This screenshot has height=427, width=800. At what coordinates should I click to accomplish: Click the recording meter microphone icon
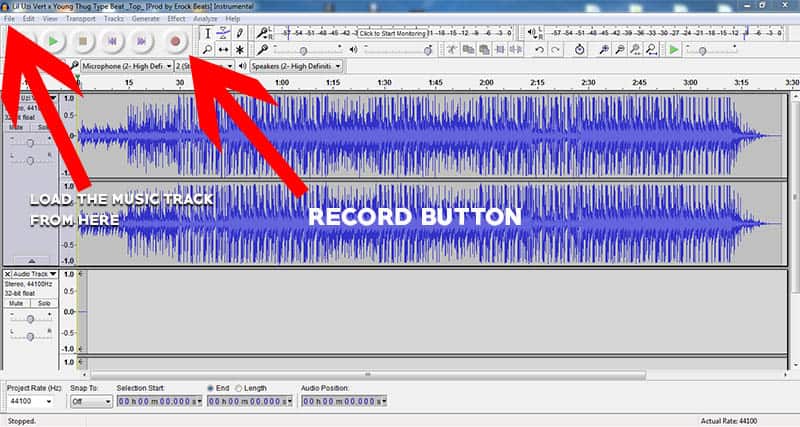(262, 33)
